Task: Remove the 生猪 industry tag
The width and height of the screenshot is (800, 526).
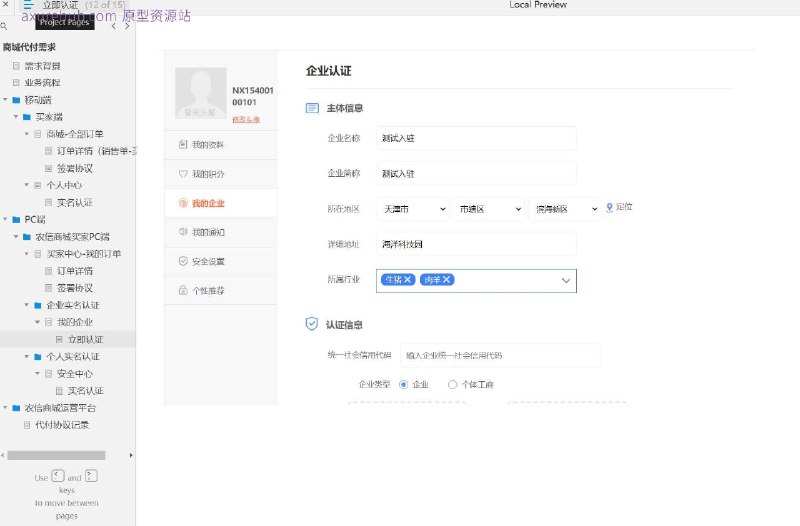Action: (x=407, y=280)
